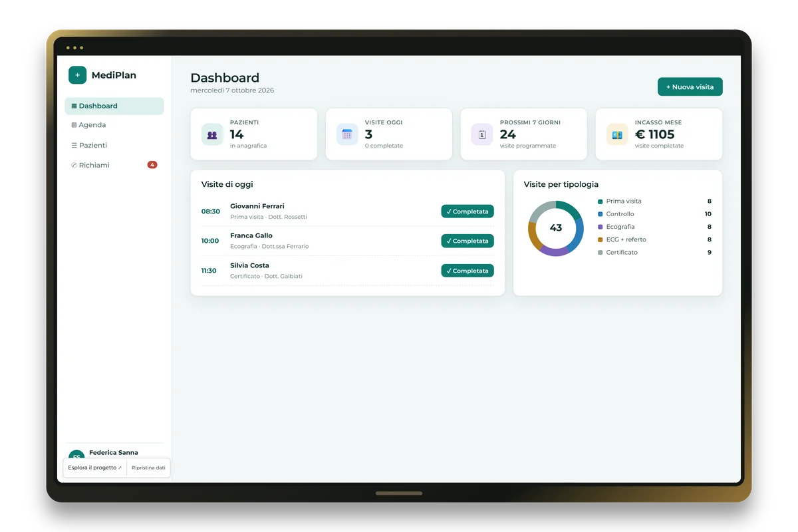The height and width of the screenshot is (532, 798).
Task: Select patient name Silvia Costa
Action: click(x=249, y=265)
